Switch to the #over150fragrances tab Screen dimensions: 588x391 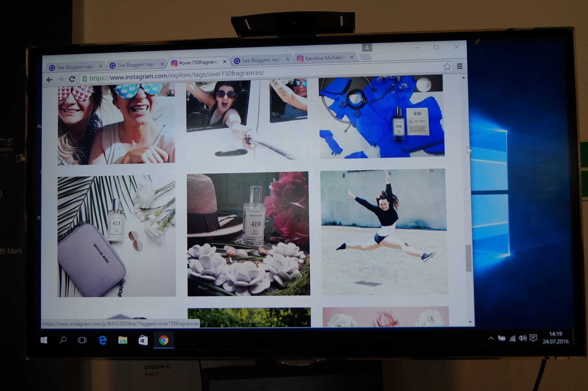(199, 62)
